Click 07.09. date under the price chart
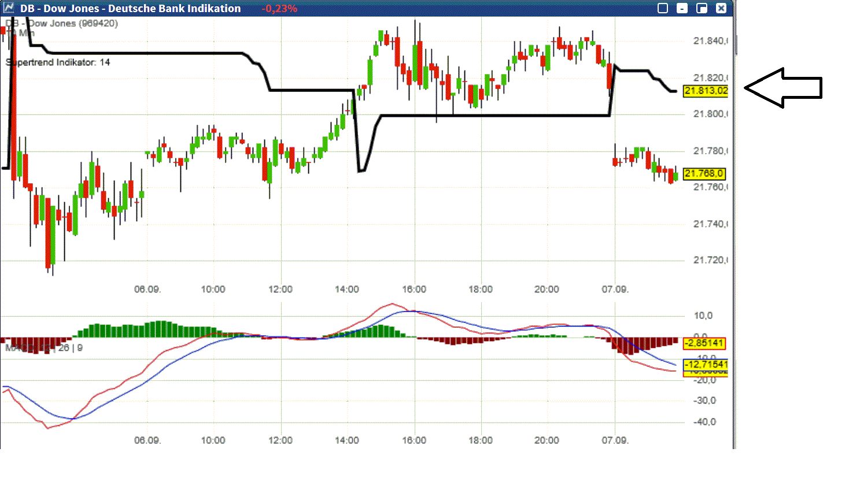Viewport: 849px width, 504px height. (x=615, y=290)
